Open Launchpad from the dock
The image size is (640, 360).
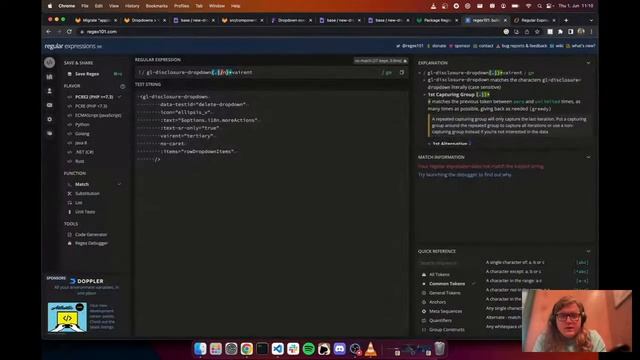(x=216, y=349)
